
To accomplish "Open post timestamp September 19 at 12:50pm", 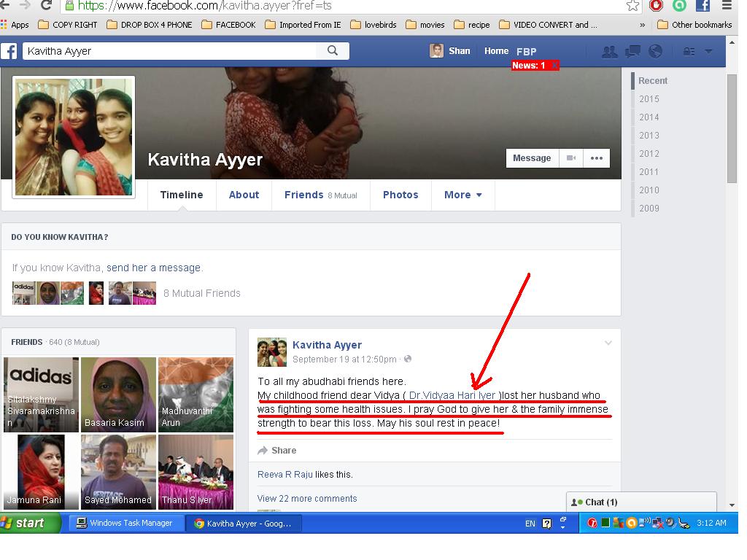I will click(344, 359).
